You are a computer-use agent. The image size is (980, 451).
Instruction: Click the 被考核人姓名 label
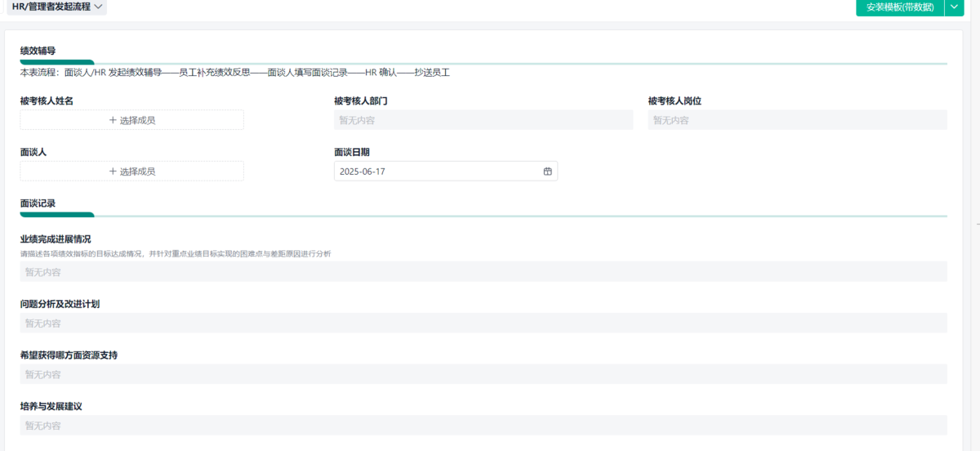coord(47,101)
